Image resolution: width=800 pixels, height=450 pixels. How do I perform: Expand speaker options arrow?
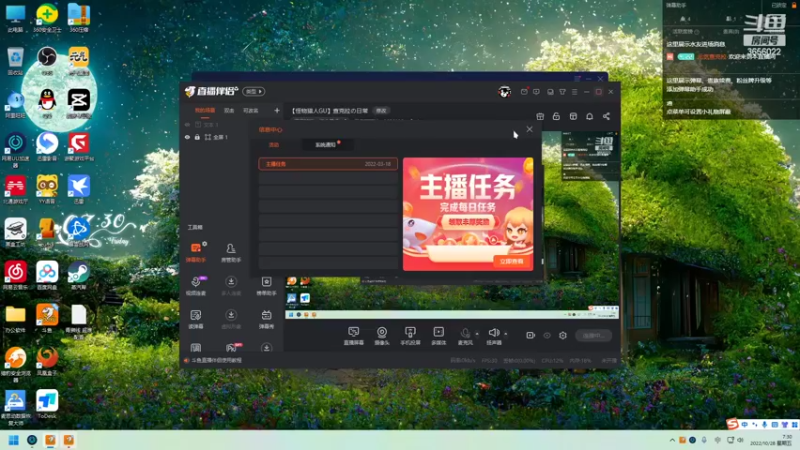[x=506, y=334]
